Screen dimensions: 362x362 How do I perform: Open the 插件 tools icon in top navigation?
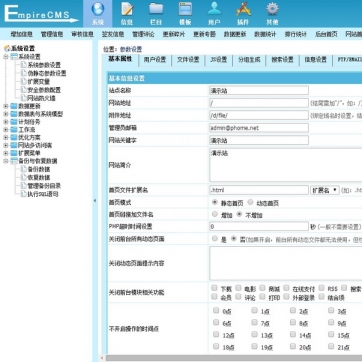243,9
